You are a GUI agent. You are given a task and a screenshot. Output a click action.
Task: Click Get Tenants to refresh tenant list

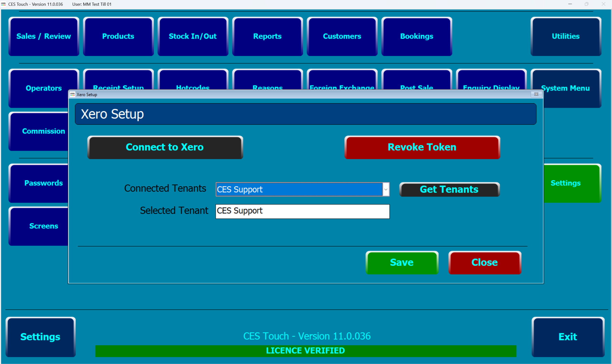click(x=449, y=189)
